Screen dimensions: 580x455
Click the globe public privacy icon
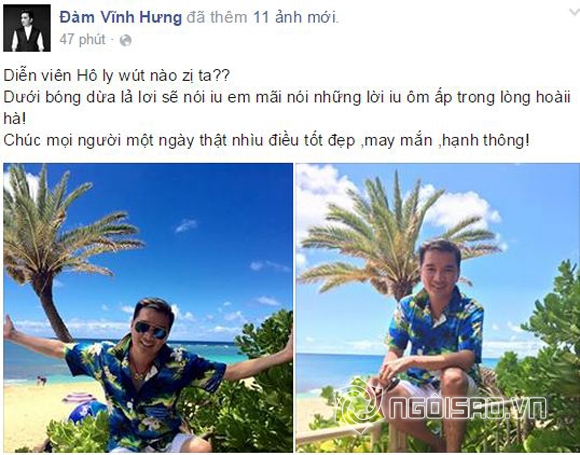tap(125, 40)
